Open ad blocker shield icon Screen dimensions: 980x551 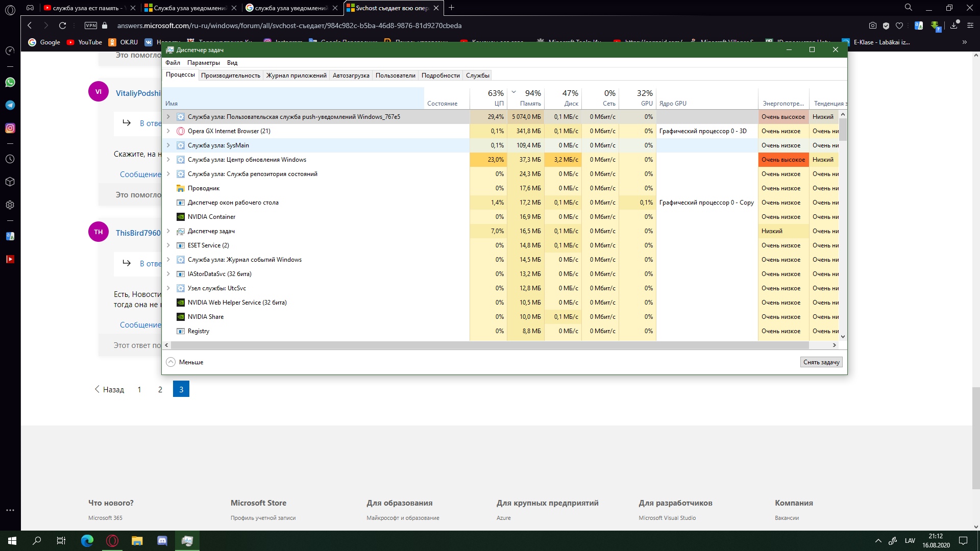pyautogui.click(x=886, y=26)
